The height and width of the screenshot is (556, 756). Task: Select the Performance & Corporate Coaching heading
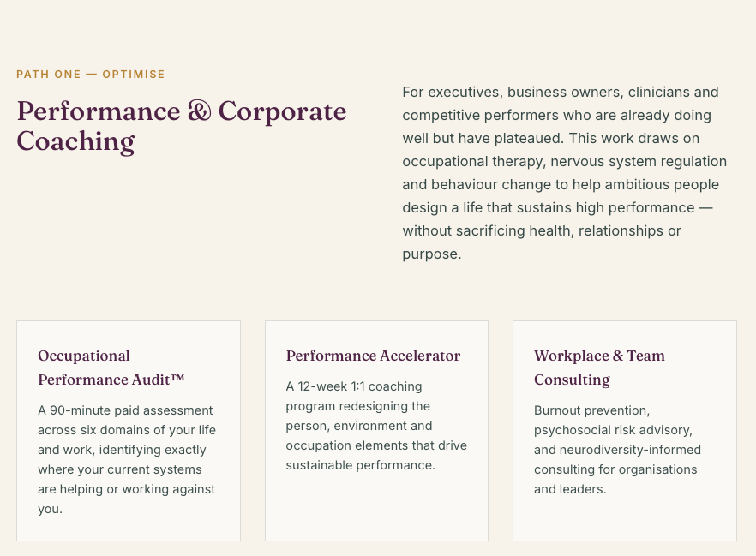[x=182, y=127]
